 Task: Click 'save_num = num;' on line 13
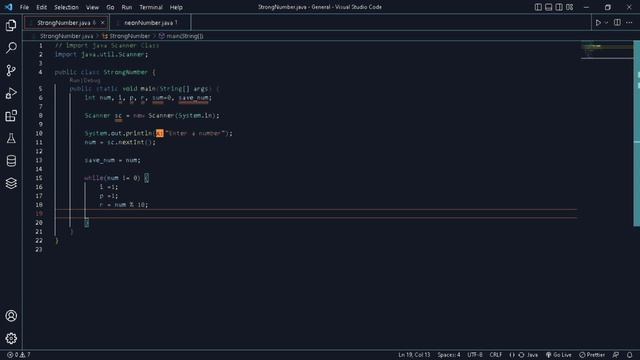click(112, 160)
